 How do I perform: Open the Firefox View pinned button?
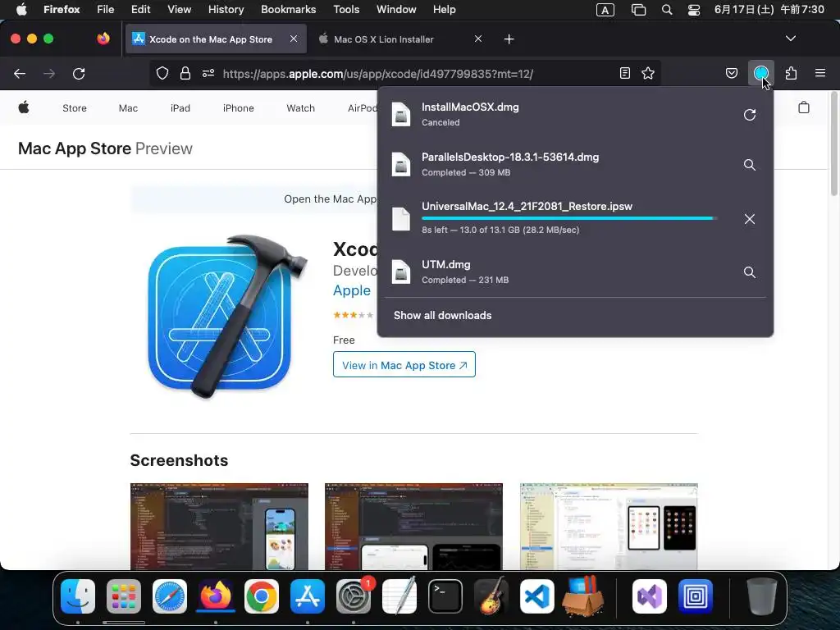[103, 39]
